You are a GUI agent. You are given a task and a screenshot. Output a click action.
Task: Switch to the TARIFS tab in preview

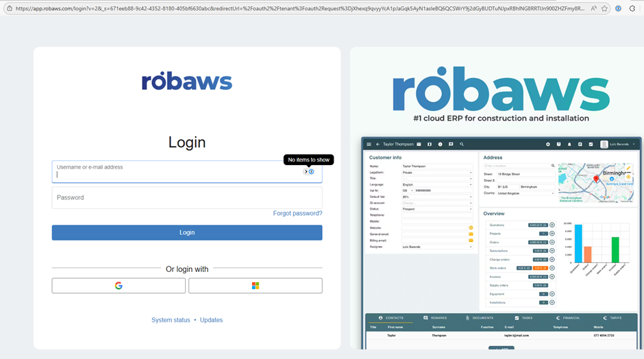612,318
